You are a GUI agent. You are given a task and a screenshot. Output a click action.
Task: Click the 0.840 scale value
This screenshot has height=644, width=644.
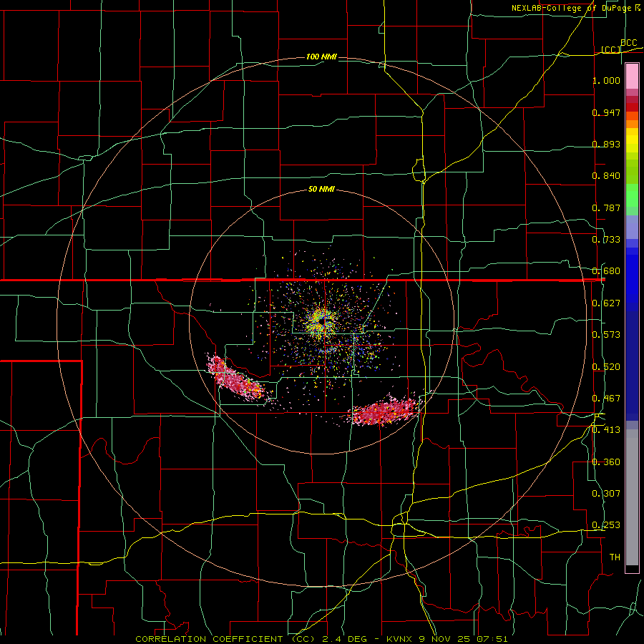pyautogui.click(x=606, y=176)
